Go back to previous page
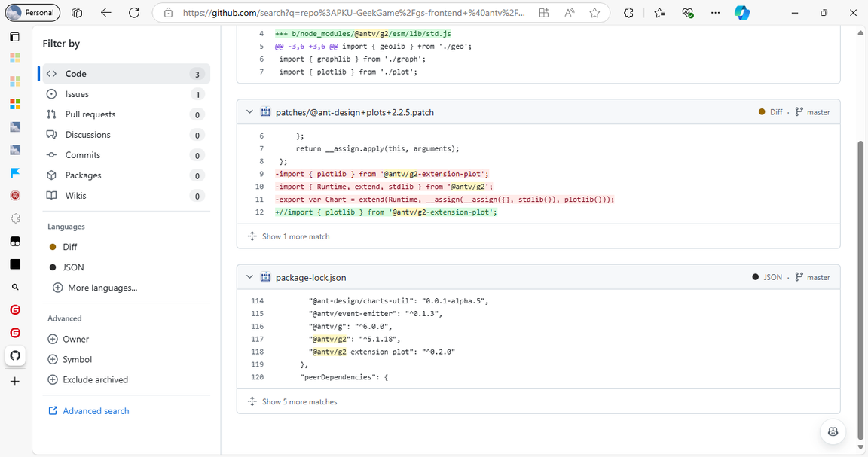The height and width of the screenshot is (457, 868). click(105, 13)
